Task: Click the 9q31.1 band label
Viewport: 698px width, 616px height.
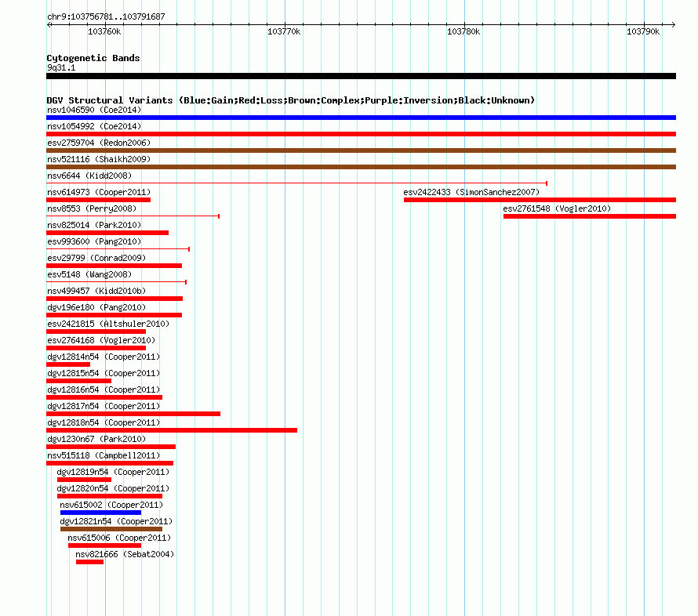Action: tap(61, 67)
